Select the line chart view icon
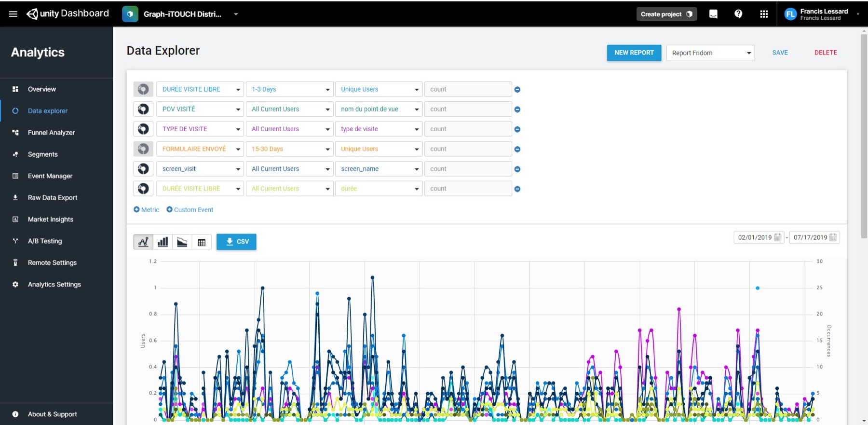This screenshot has height=425, width=868. click(143, 242)
